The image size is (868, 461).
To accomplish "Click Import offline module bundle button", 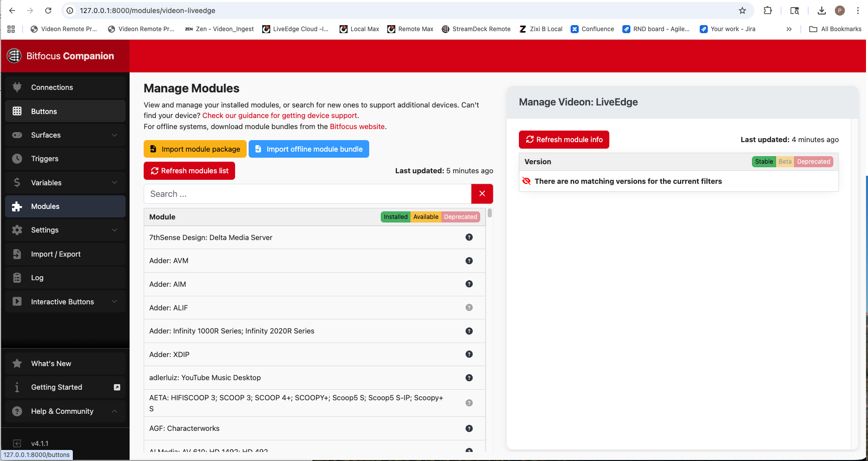I will coord(309,149).
